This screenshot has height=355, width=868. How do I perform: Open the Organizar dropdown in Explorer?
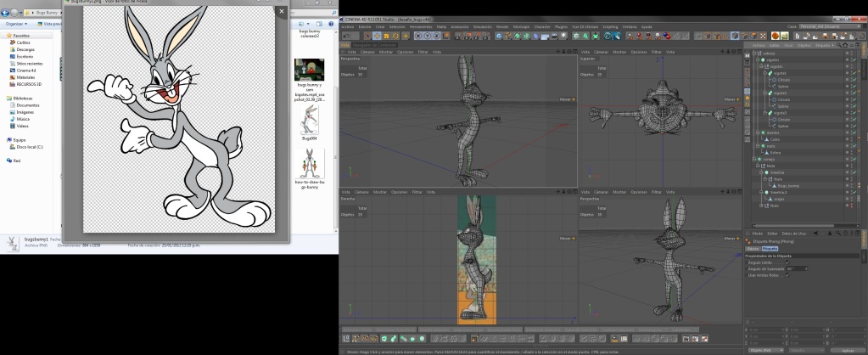coord(16,24)
